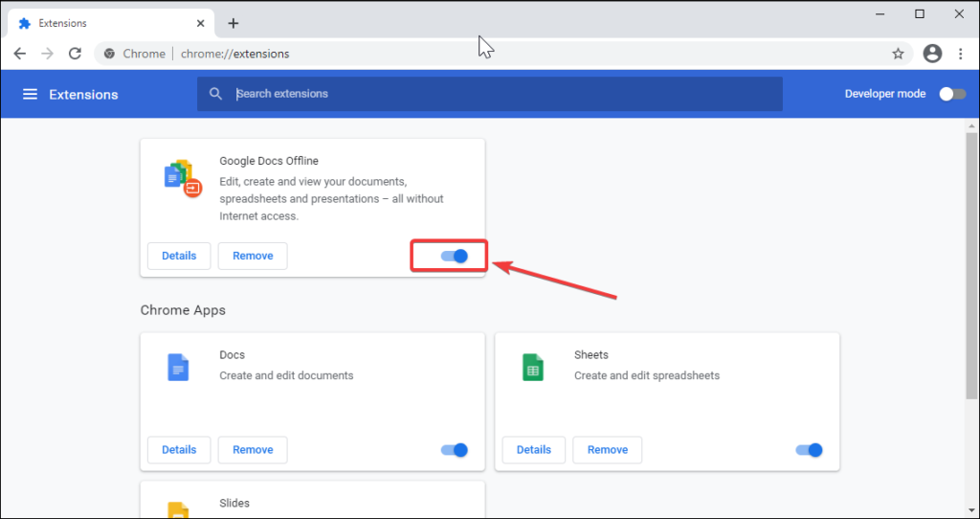Maximize the Chrome window
Viewport: 980px width, 519px height.
(920, 14)
